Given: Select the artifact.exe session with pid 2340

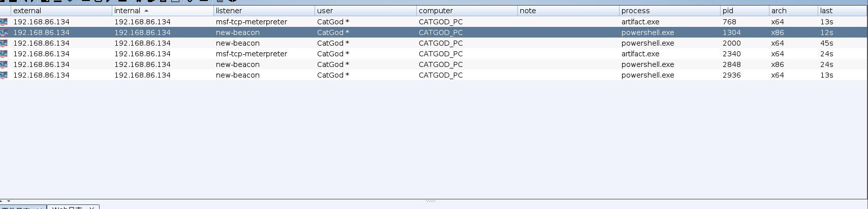Looking at the screenshot, I should [x=640, y=54].
